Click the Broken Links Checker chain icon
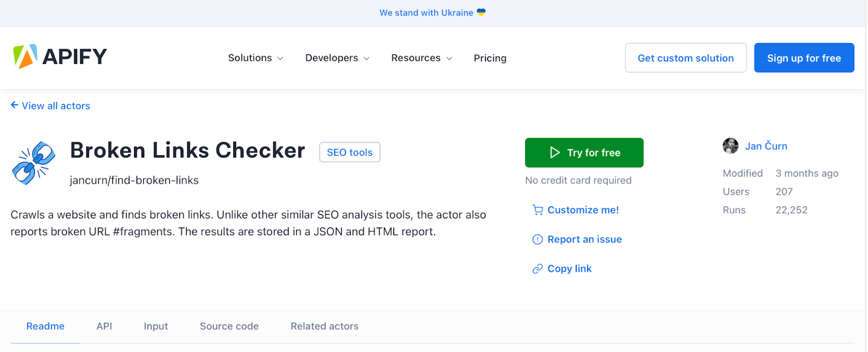868x352 pixels. 34,163
